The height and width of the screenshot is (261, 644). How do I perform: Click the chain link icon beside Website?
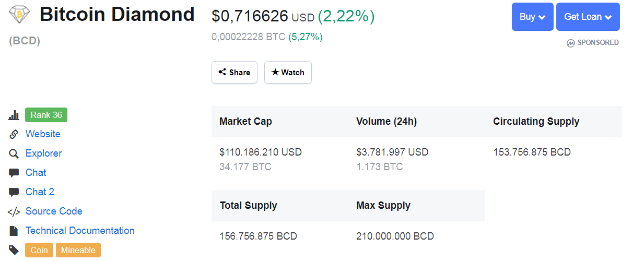tap(14, 134)
